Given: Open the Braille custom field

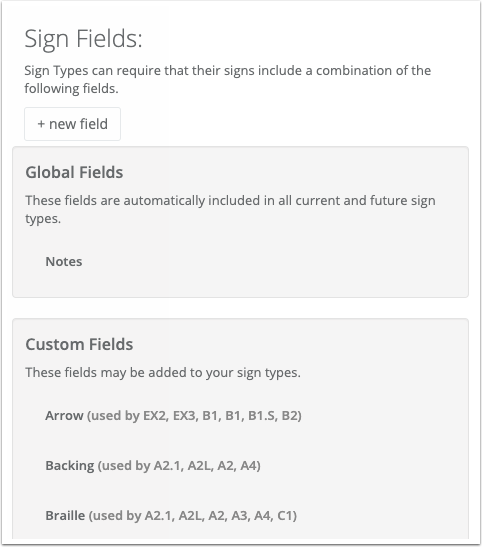Looking at the screenshot, I should click(x=65, y=515).
